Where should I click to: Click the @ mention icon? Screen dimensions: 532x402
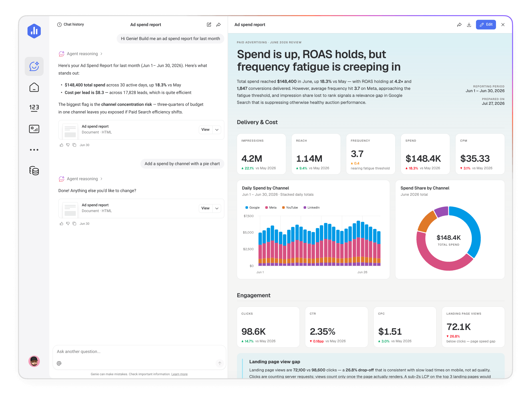(59, 363)
